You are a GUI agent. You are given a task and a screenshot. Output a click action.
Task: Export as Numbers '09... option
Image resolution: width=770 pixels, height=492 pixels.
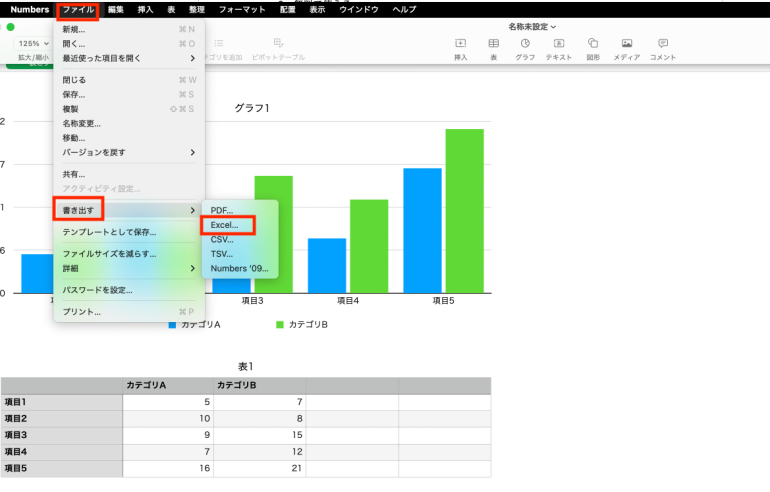click(x=240, y=269)
